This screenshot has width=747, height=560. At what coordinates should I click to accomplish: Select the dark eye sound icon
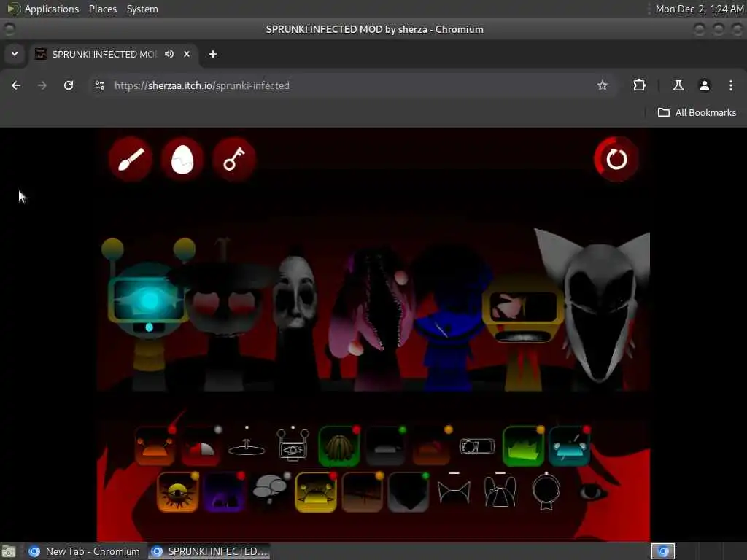coord(592,492)
